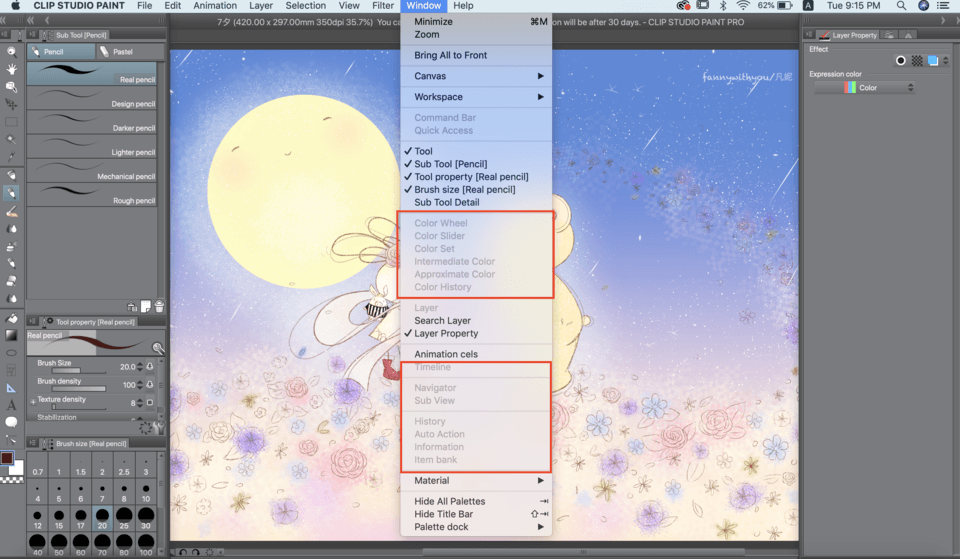The image size is (960, 559).
Task: Toggle Texture density checkbox button
Action: pyautogui.click(x=150, y=402)
